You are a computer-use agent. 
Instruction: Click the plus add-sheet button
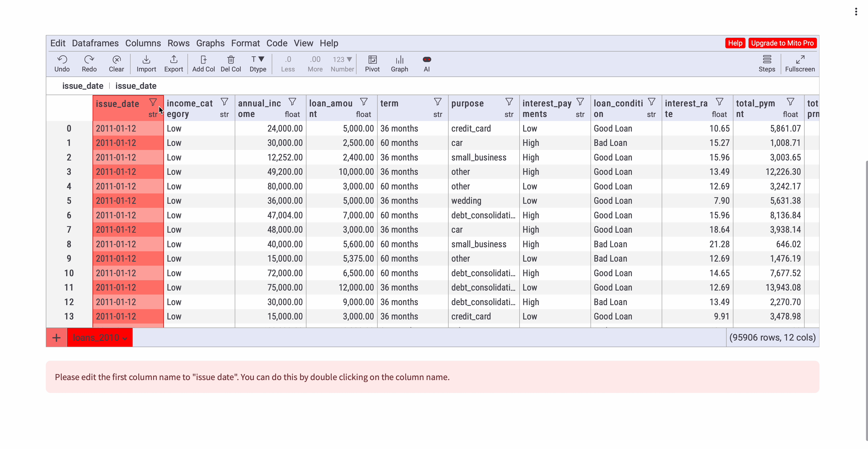pos(57,338)
